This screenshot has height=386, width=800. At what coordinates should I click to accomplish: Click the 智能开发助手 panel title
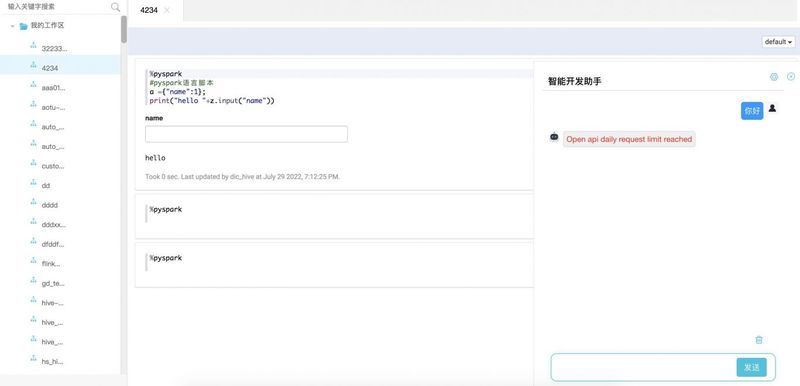coord(574,81)
